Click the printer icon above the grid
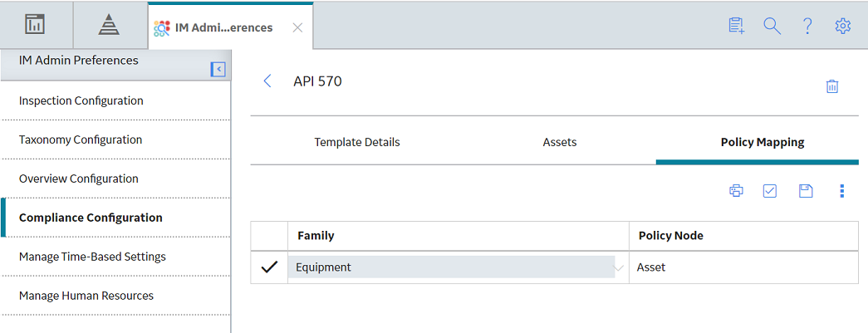The image size is (868, 333). coord(736,191)
